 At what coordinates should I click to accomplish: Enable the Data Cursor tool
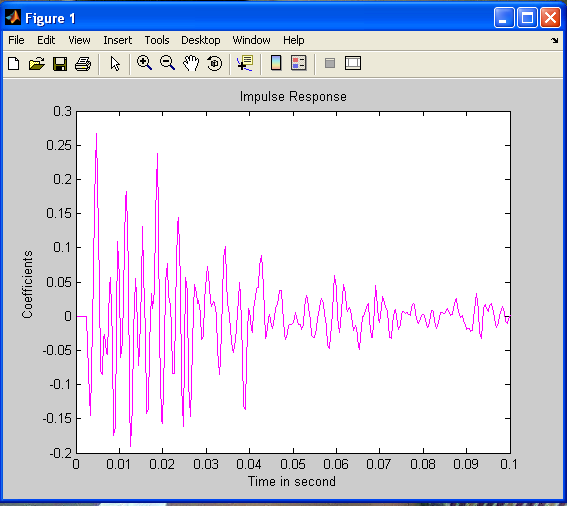tap(245, 63)
